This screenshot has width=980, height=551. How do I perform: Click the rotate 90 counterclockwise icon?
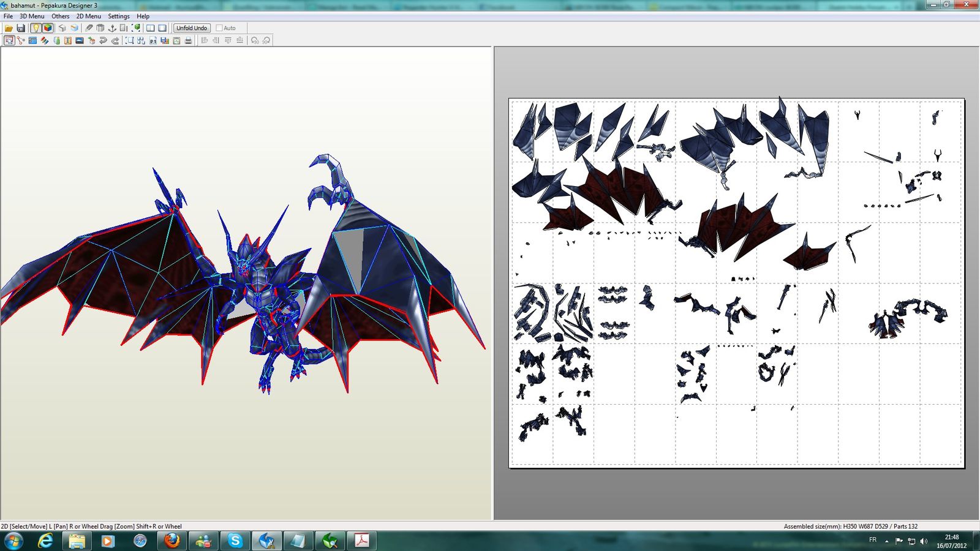[255, 40]
